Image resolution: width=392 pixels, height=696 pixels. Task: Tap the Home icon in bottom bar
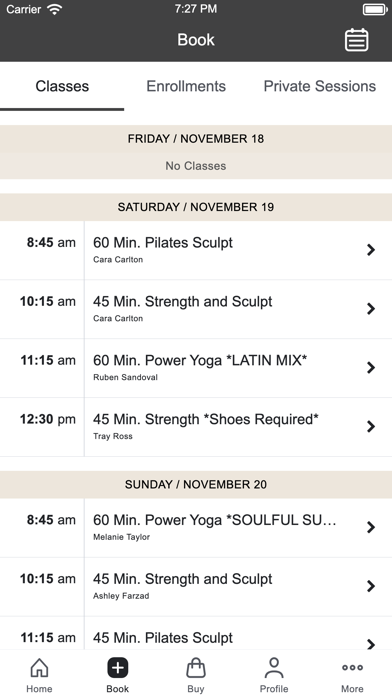click(x=39, y=668)
